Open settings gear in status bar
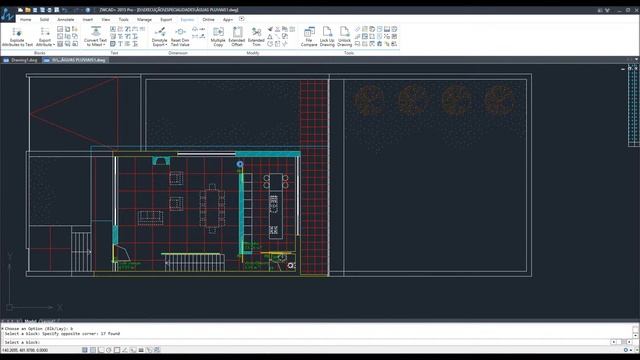Screen dimensions: 640x360 pyautogui.click(x=626, y=350)
